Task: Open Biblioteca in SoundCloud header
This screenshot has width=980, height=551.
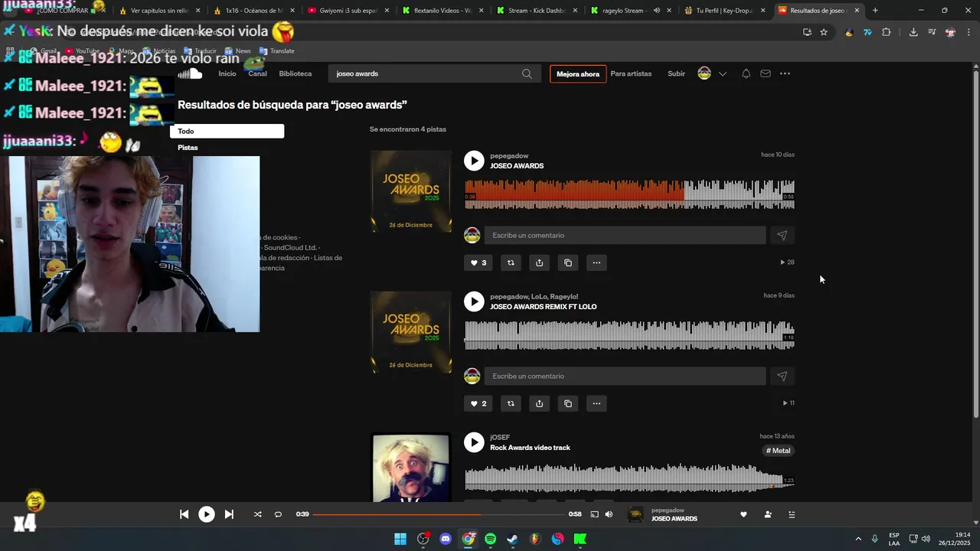Action: pyautogui.click(x=296, y=73)
